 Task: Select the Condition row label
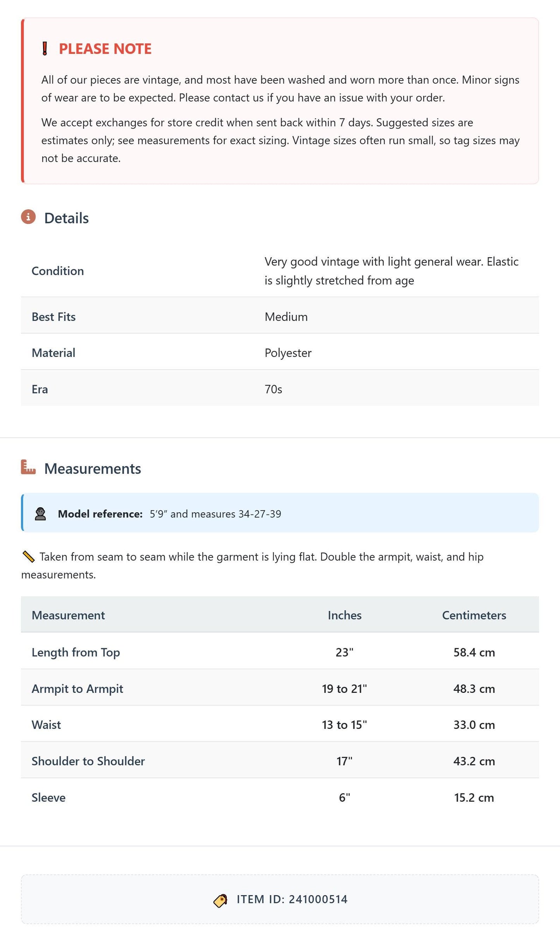point(58,271)
